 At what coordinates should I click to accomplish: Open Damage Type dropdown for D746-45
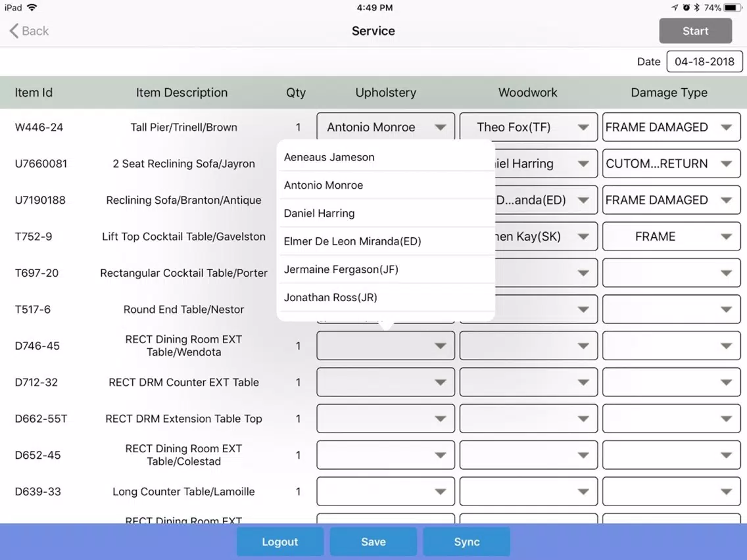[671, 346]
